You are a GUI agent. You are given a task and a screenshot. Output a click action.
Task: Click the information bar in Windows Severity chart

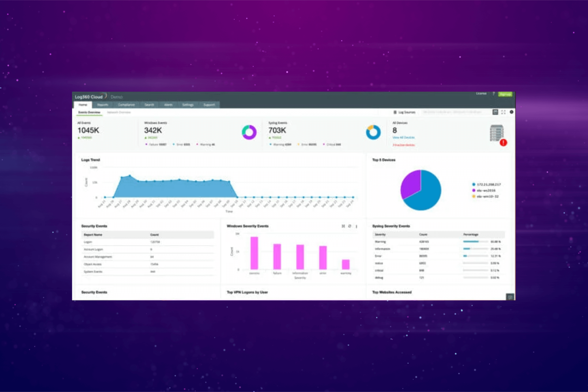[300, 257]
